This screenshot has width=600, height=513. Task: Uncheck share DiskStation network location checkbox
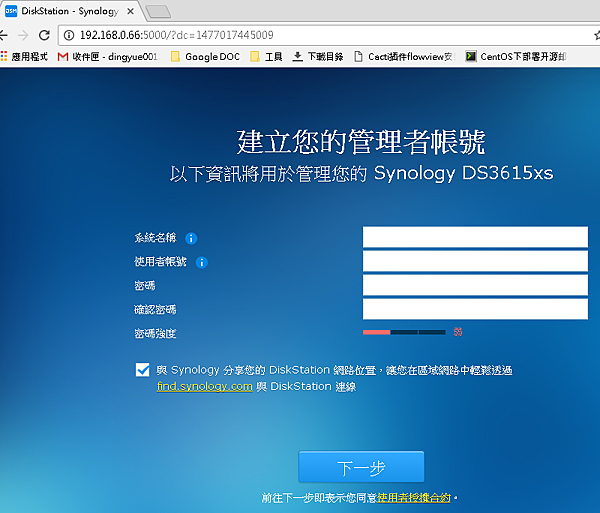pos(143,370)
